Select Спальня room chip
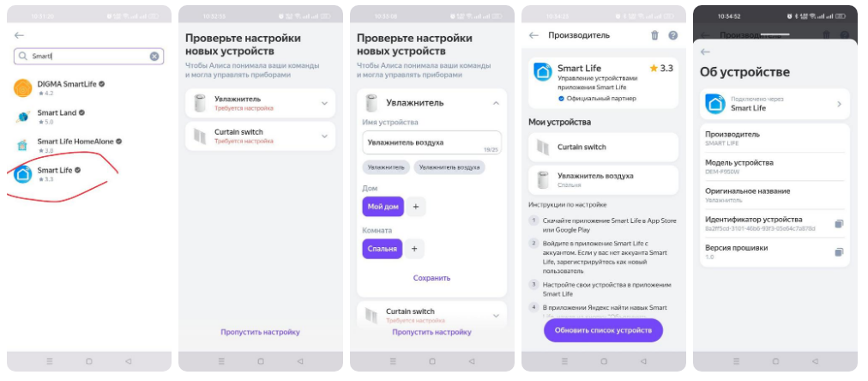 point(383,249)
